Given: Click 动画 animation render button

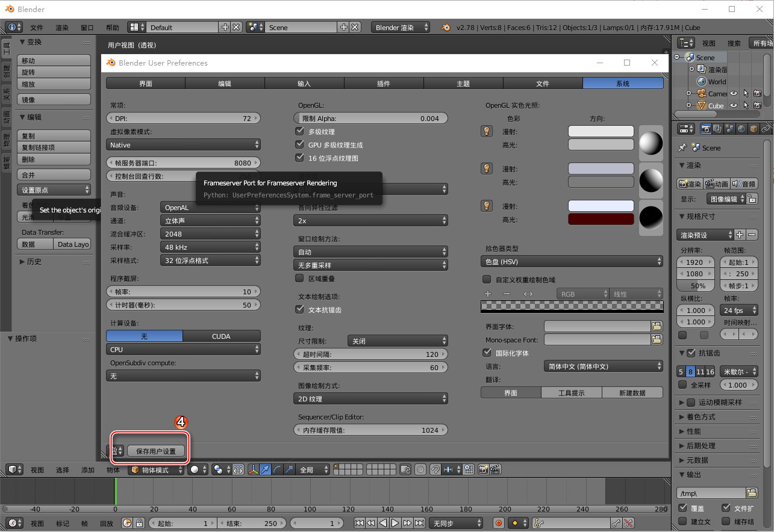Looking at the screenshot, I should (x=717, y=184).
